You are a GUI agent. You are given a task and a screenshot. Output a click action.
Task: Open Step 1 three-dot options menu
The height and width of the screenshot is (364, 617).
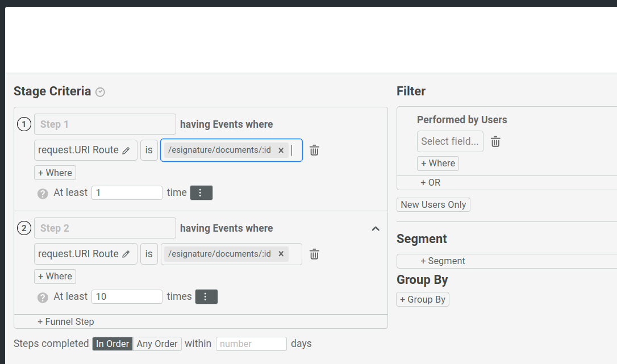(x=201, y=193)
